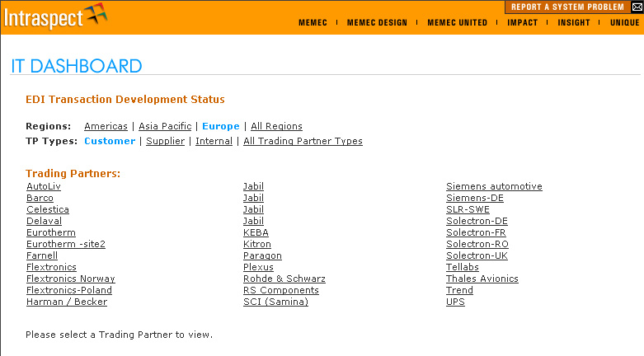Open the UPS trading partner link
This screenshot has width=644, height=356.
pyautogui.click(x=455, y=302)
